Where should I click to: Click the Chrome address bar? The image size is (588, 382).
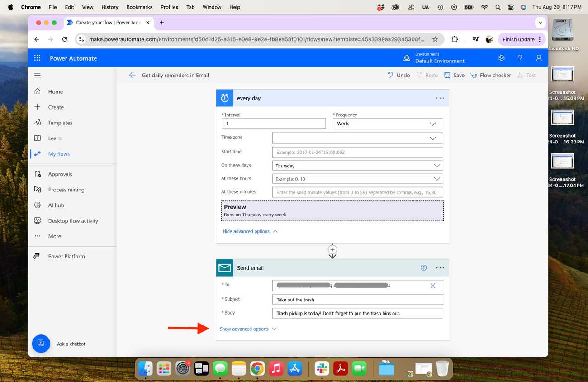[256, 39]
